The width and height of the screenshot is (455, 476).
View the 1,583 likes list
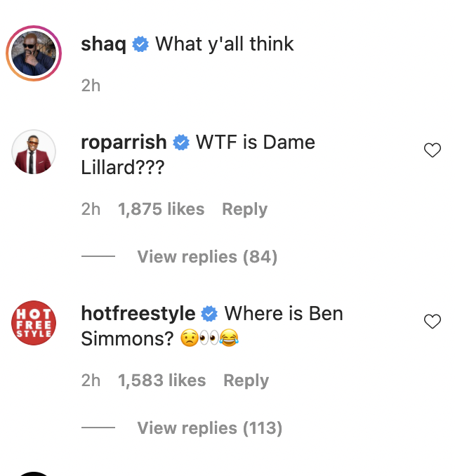click(161, 381)
